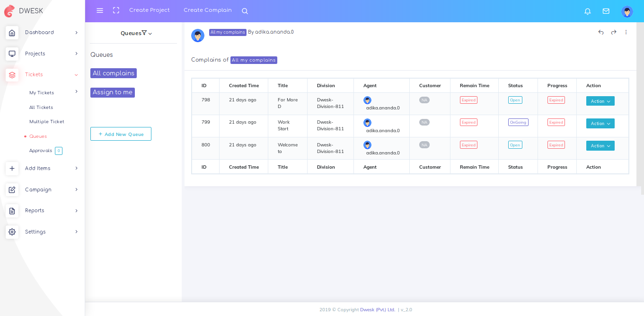Open the three-dot more options menu
Image resolution: width=644 pixels, height=316 pixels.
[626, 32]
